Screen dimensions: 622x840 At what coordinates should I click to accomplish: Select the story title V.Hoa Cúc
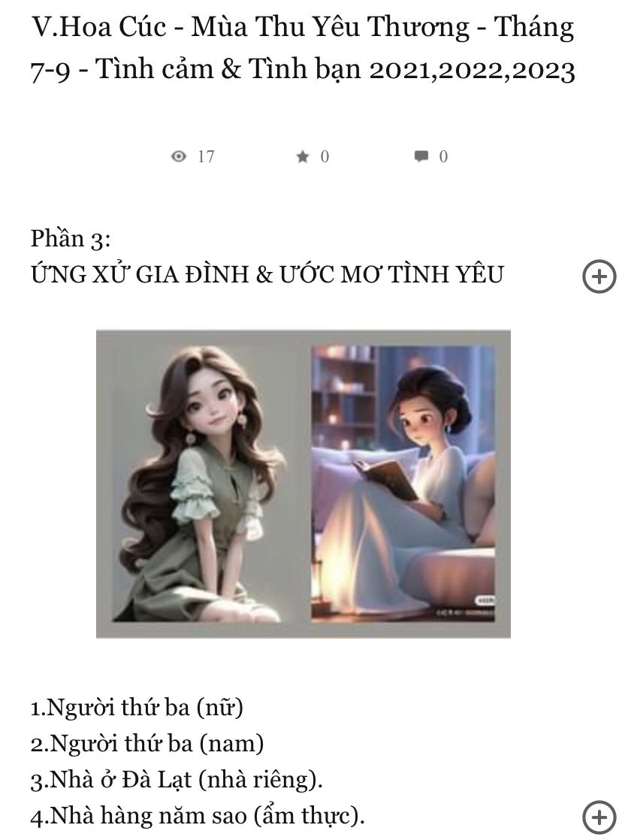pyautogui.click(x=303, y=48)
